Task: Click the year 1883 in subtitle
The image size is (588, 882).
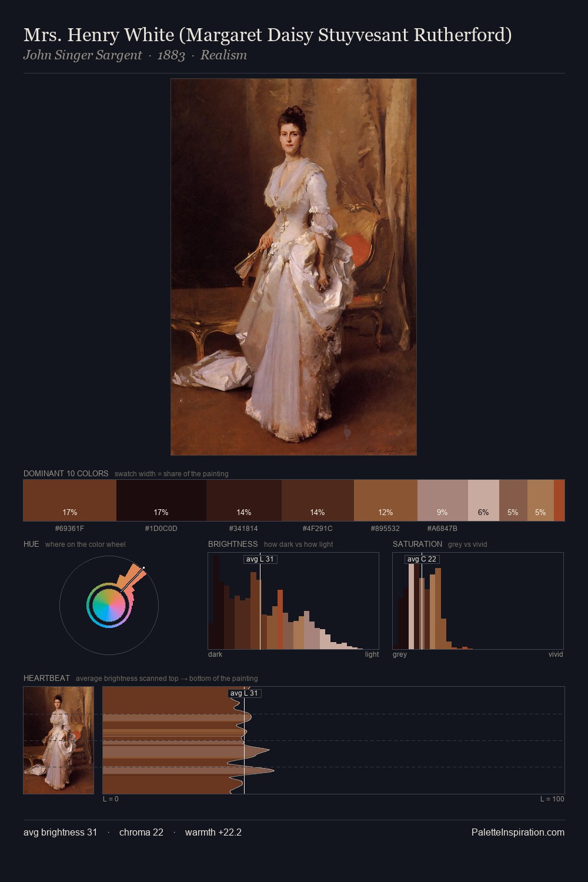Action: click(x=171, y=55)
